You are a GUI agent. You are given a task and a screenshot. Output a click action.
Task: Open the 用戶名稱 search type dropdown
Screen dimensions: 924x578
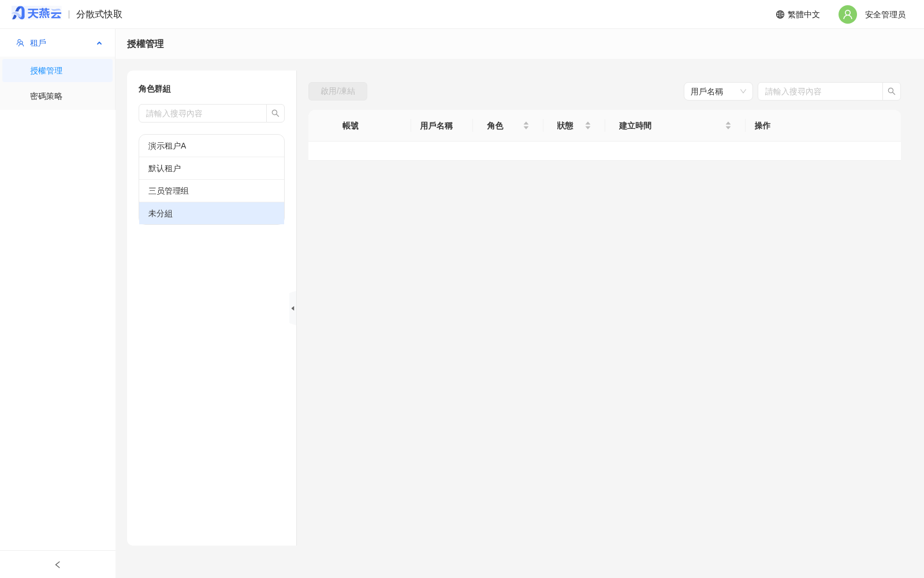pos(718,91)
